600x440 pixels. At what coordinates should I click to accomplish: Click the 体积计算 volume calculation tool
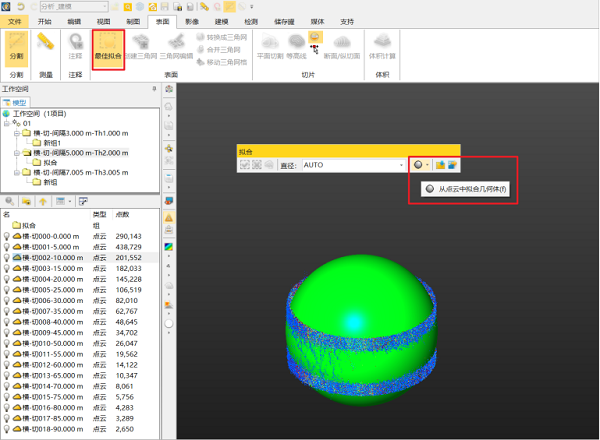pyautogui.click(x=382, y=47)
